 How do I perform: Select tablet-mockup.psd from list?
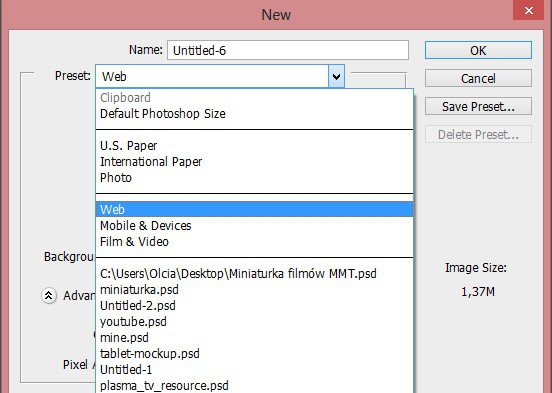[x=254, y=353]
